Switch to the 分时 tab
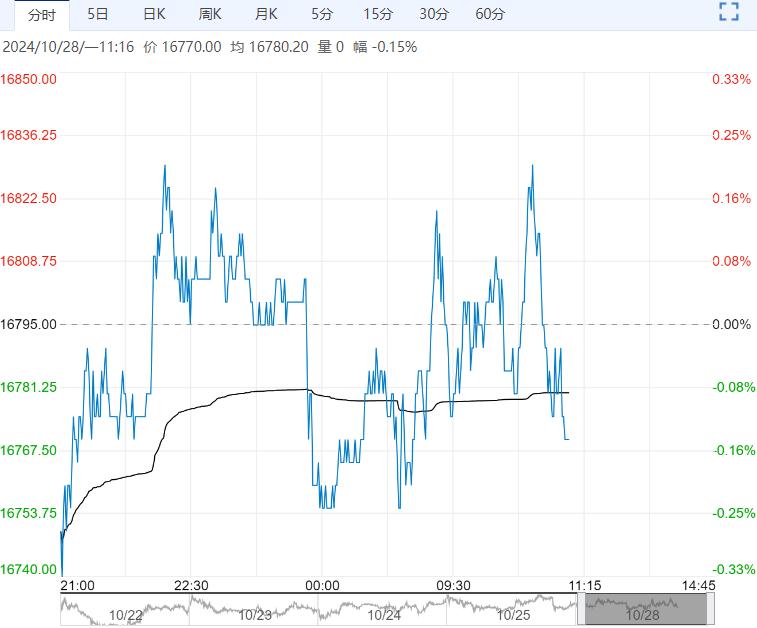 tap(41, 14)
